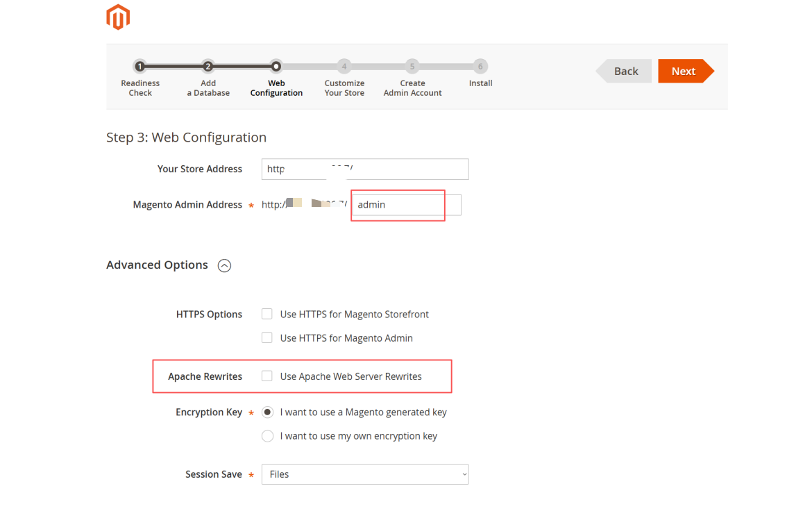
Task: Click the Customize Your Store step label
Action: (x=344, y=88)
